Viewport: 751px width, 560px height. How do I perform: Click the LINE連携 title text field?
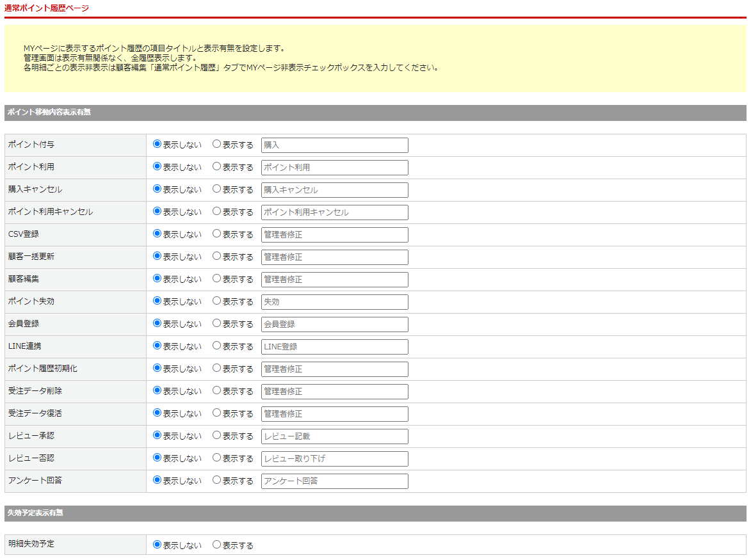334,347
